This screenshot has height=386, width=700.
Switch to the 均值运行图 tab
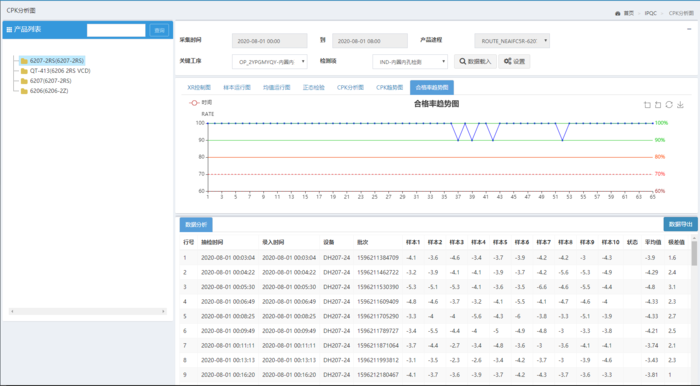click(276, 87)
